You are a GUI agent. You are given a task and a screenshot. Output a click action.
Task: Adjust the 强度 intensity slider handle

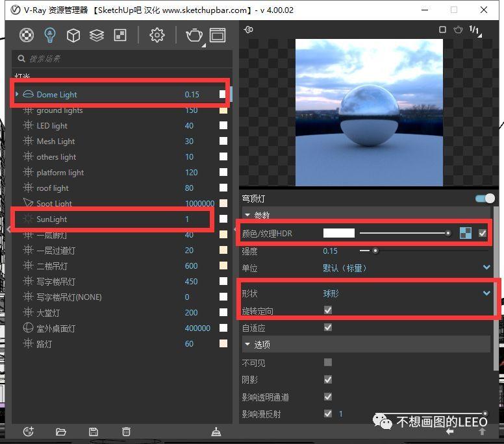375,251
